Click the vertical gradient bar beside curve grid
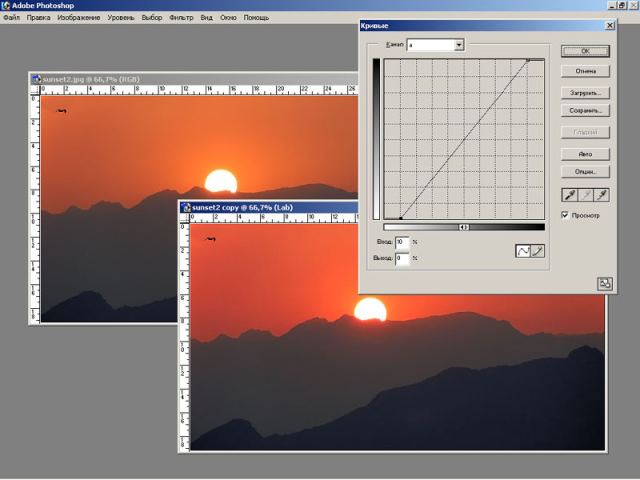The width and height of the screenshot is (640, 480). 376,139
